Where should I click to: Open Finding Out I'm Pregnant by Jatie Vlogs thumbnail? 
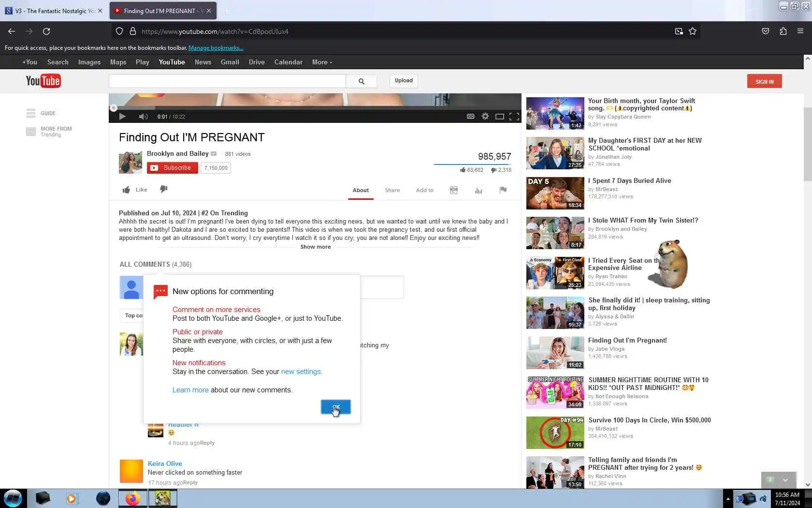click(x=555, y=353)
